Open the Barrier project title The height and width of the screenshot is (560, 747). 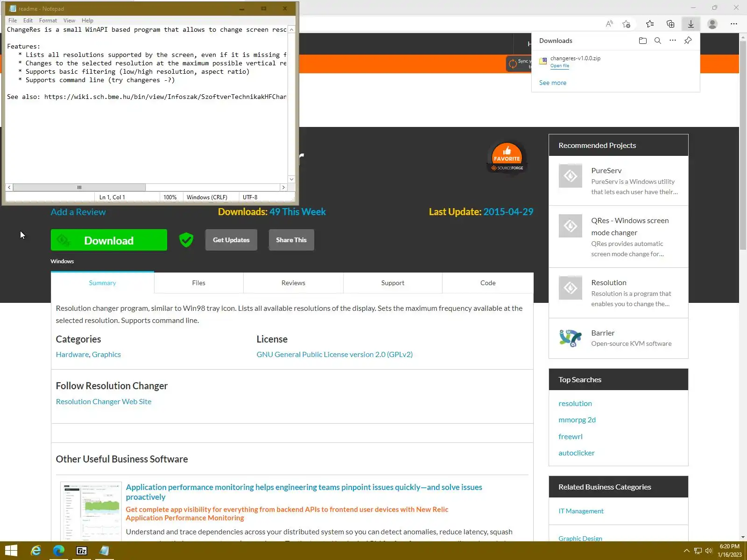(x=603, y=333)
